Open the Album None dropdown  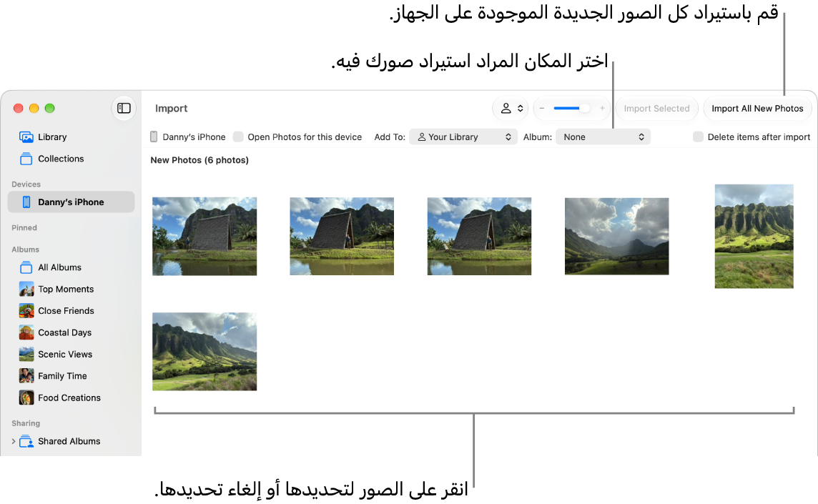coord(603,137)
